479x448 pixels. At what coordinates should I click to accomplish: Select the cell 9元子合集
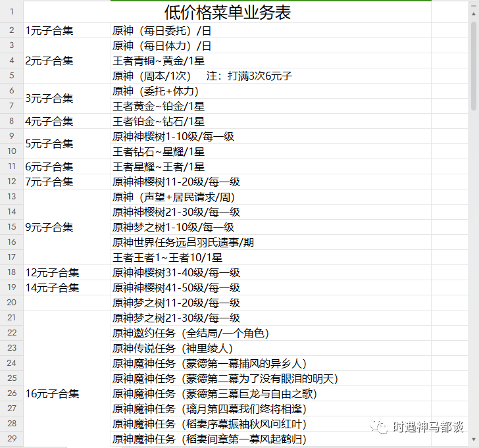pos(67,227)
